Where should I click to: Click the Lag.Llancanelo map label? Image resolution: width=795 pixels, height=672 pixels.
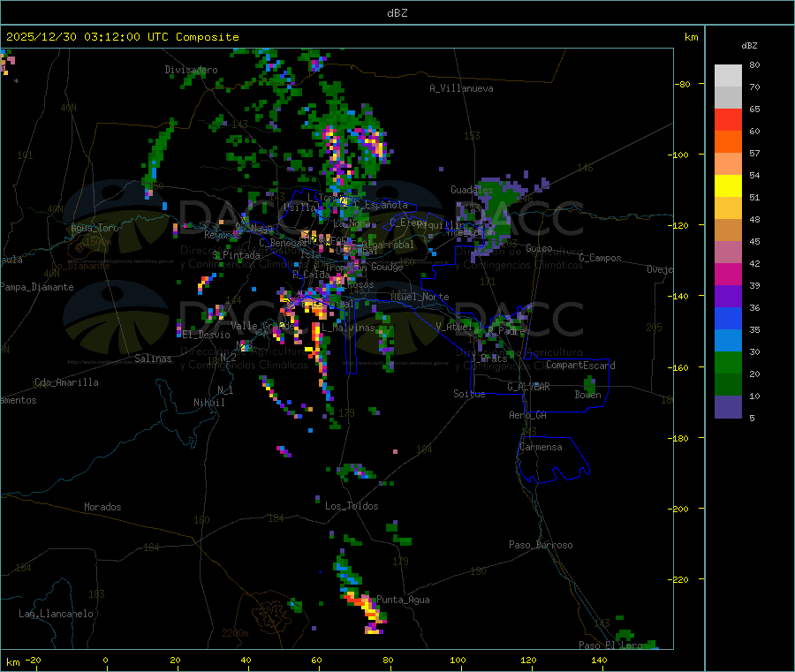pyautogui.click(x=57, y=614)
